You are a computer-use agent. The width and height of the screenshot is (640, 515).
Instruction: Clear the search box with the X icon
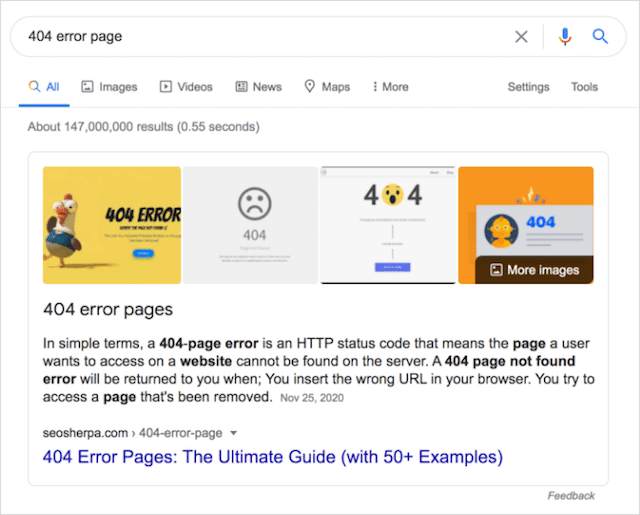tap(521, 37)
